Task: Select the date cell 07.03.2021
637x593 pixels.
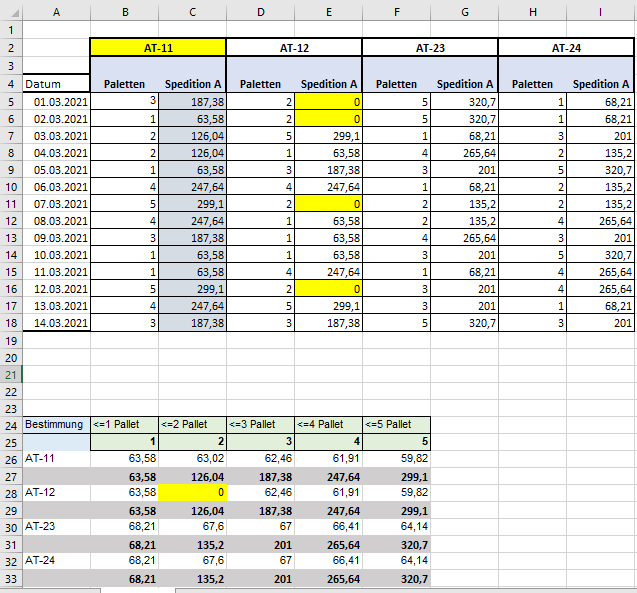Action: point(56,204)
